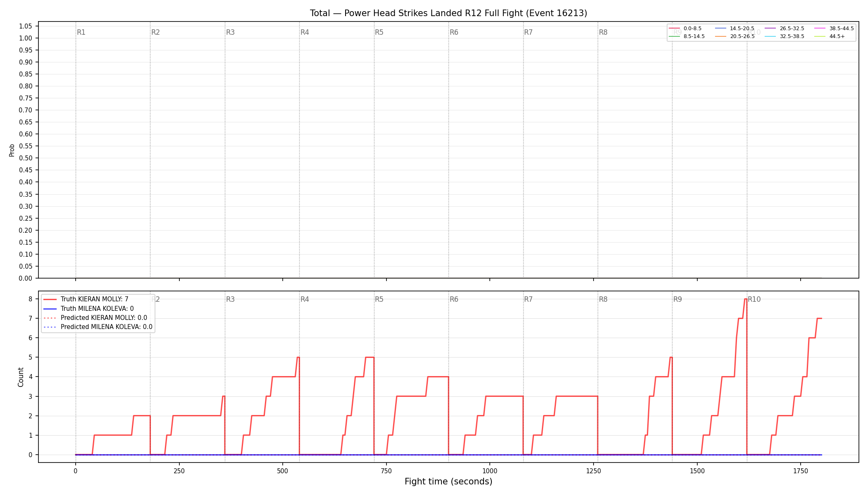Click the 0.50 tick on the Prob axis

coord(25,158)
